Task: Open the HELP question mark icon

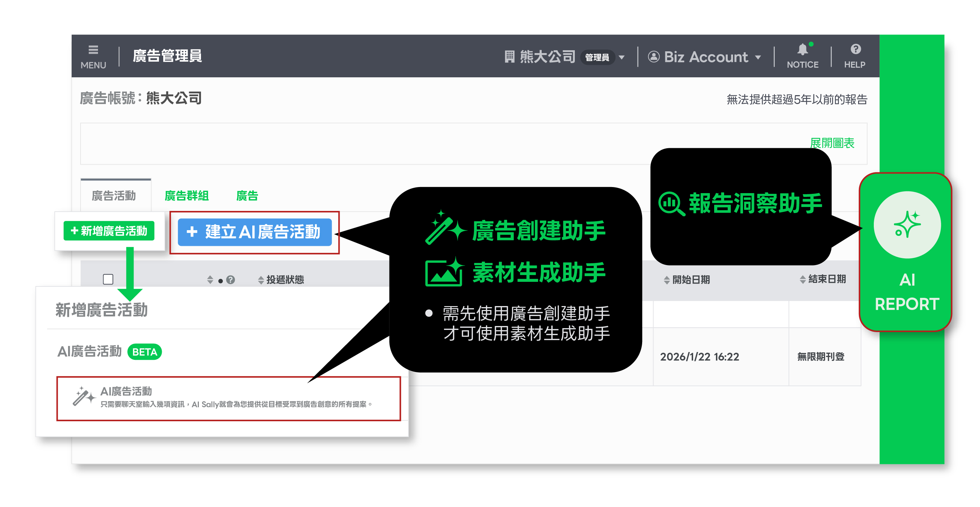Action: 855,50
